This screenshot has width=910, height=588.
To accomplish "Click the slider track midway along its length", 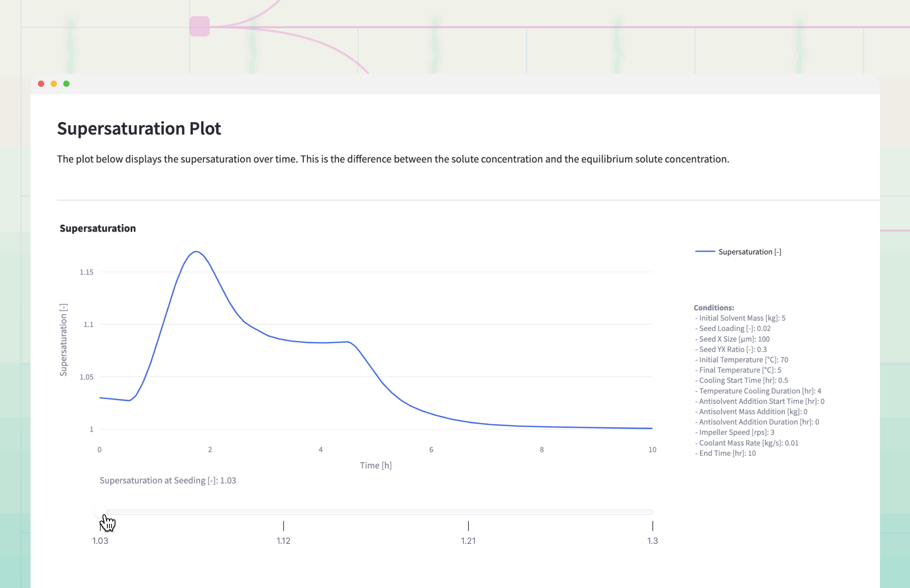I will tap(376, 512).
